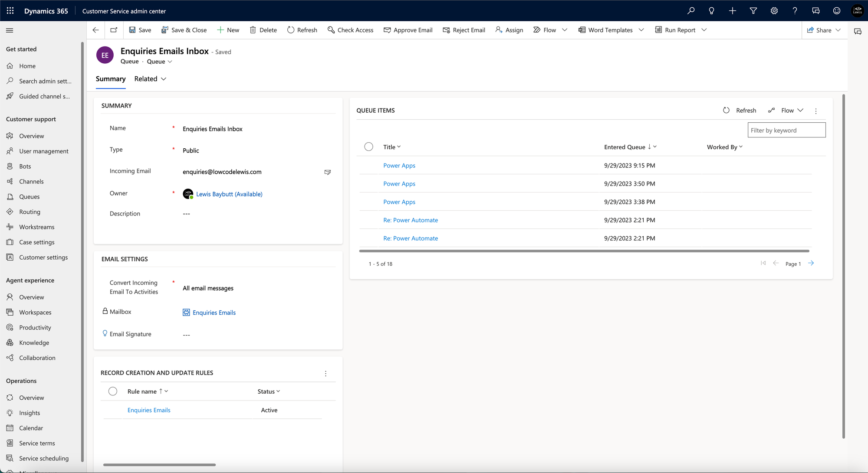Sort by Entered Queue column header
The image size is (868, 473).
coord(625,147)
